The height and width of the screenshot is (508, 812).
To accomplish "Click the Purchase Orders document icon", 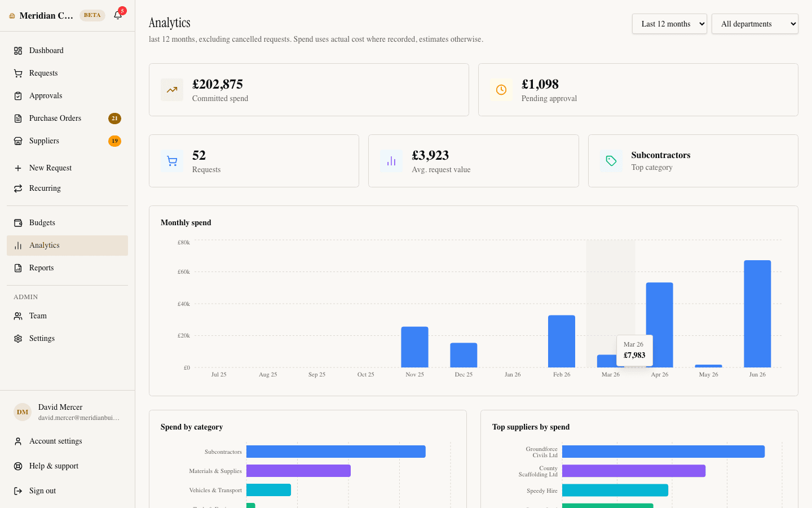I will tap(18, 119).
